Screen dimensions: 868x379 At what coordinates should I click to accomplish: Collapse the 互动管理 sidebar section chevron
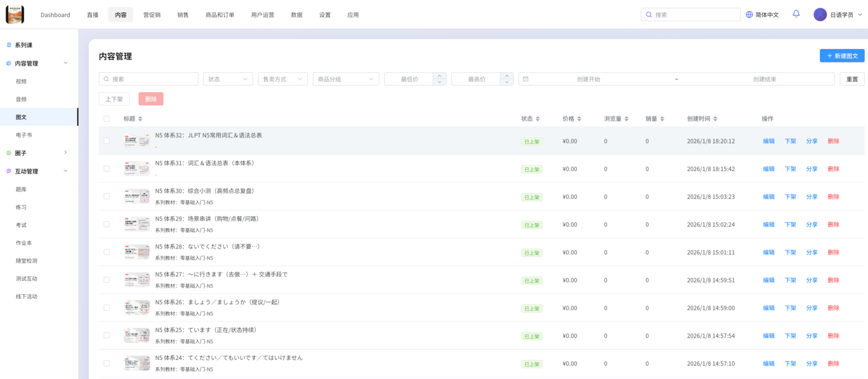pyautogui.click(x=66, y=170)
